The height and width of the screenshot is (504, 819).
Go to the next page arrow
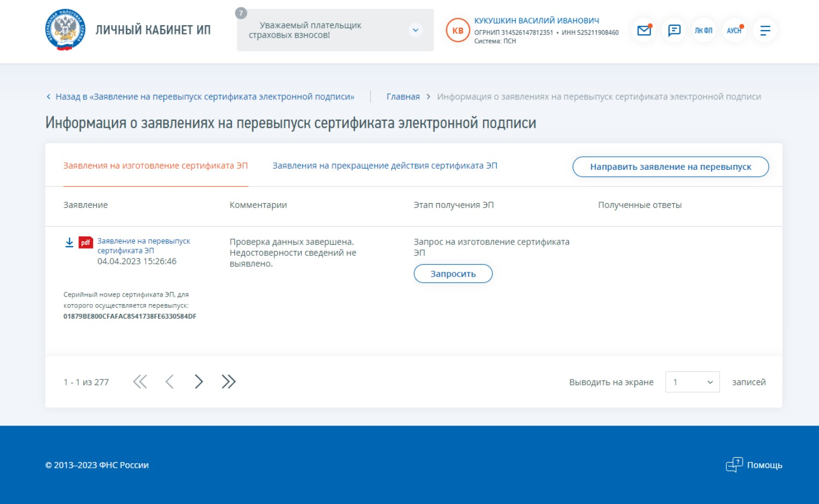click(198, 382)
